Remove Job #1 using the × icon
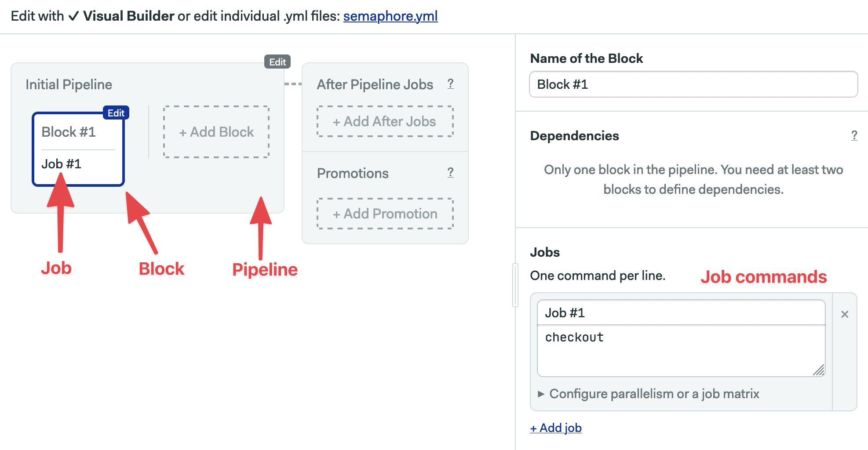This screenshot has height=450, width=868. tap(845, 315)
